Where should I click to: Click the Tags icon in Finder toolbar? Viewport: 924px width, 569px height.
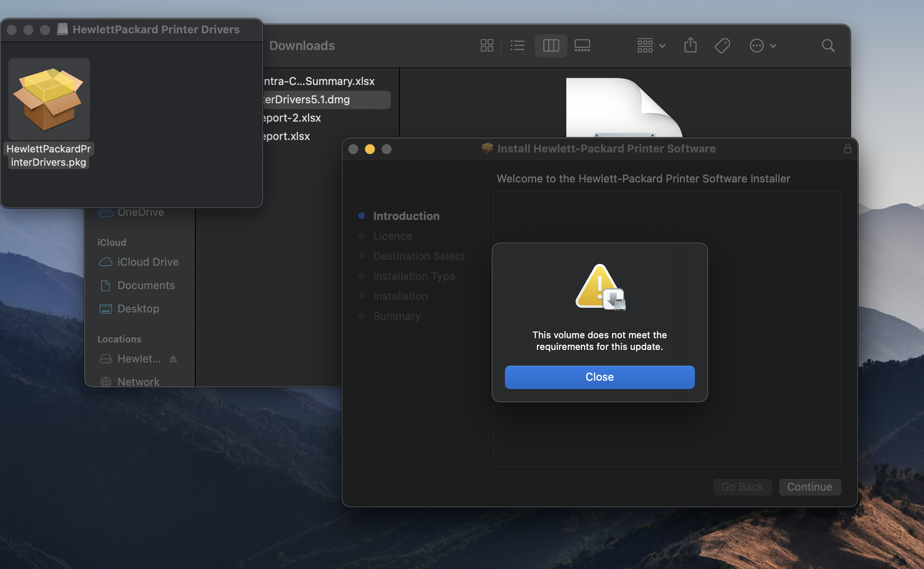pos(722,45)
